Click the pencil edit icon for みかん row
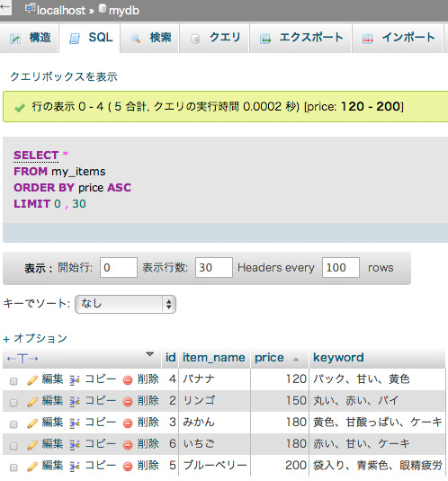Image resolution: width=448 pixels, height=481 pixels. pyautogui.click(x=32, y=423)
